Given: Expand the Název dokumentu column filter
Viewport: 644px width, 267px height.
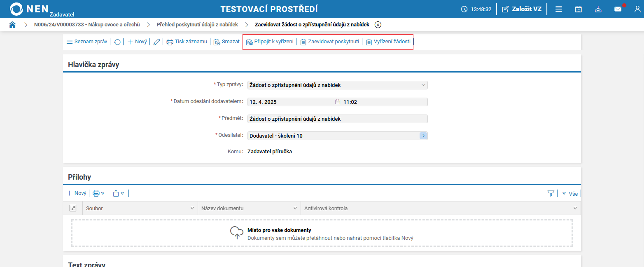Looking at the screenshot, I should tap(295, 208).
